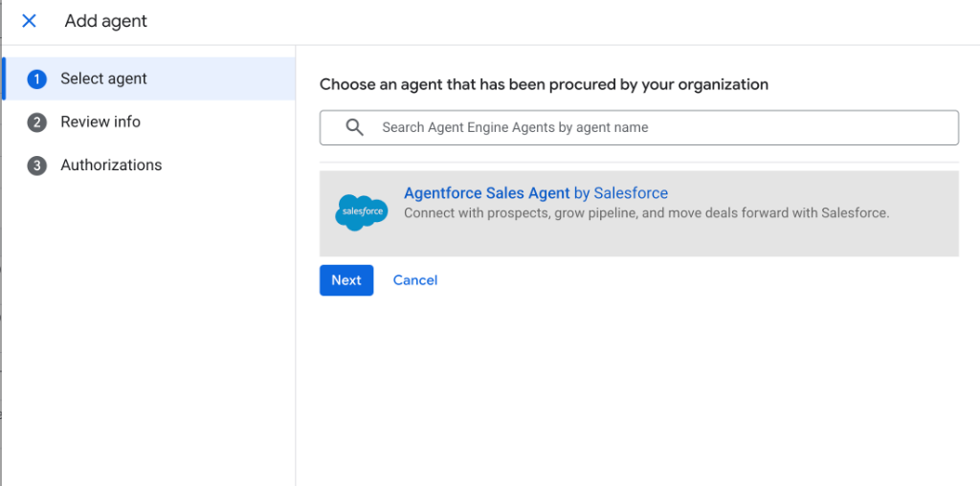Click the 'Choose an agent' heading
This screenshot has height=486, width=980.
pyautogui.click(x=544, y=84)
